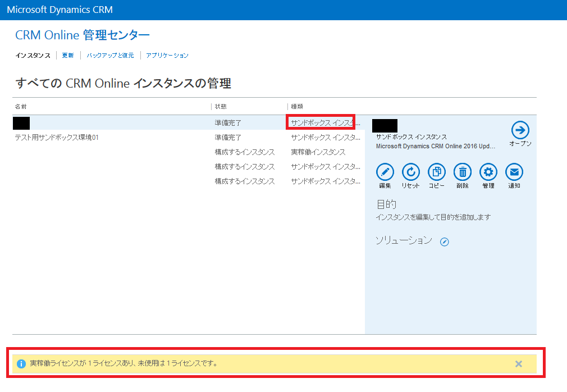Viewport: 567px width, 392px height.
Task: Dismiss the license notification with X
Action: click(519, 364)
